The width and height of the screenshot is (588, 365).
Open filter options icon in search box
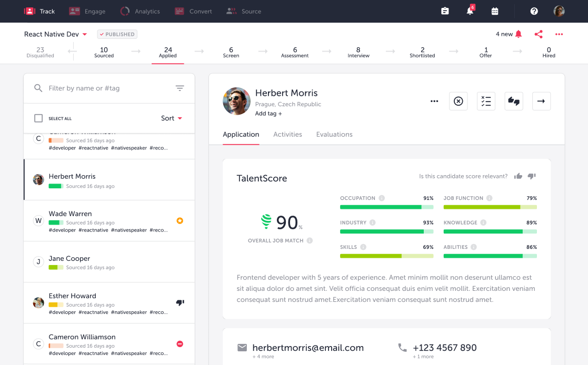pos(180,88)
